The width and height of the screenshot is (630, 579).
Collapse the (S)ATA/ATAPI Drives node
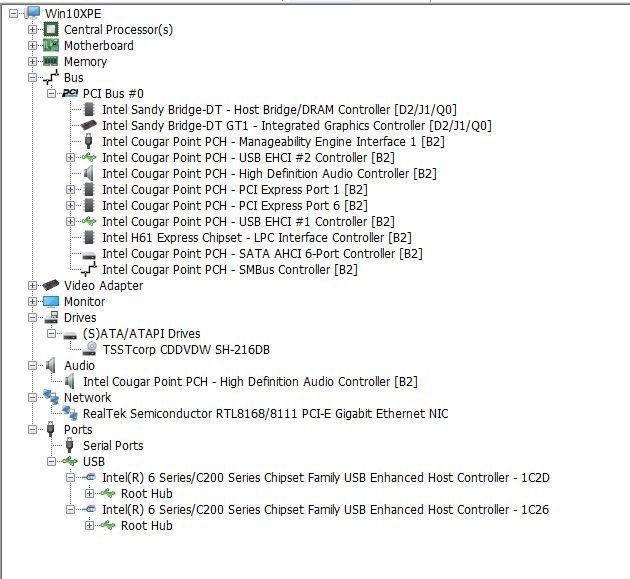pyautogui.click(x=51, y=333)
